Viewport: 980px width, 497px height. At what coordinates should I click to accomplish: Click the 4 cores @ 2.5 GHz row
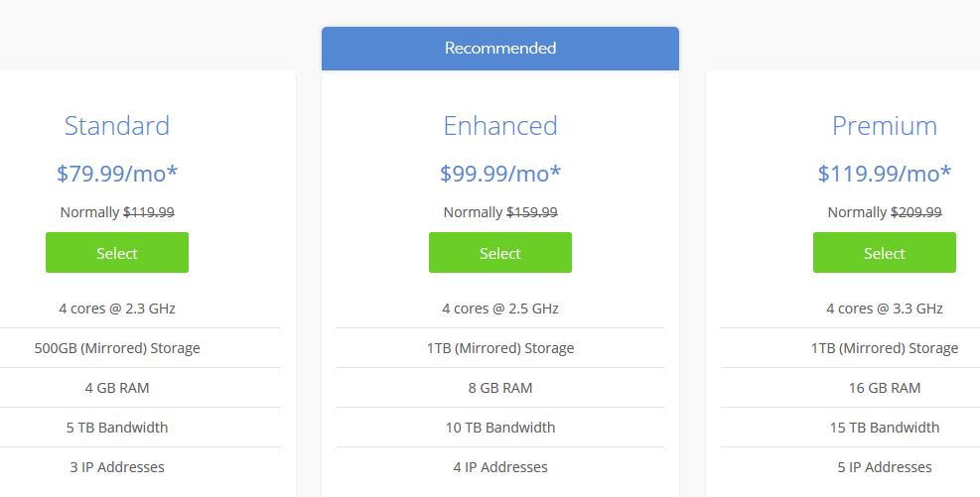tap(500, 309)
